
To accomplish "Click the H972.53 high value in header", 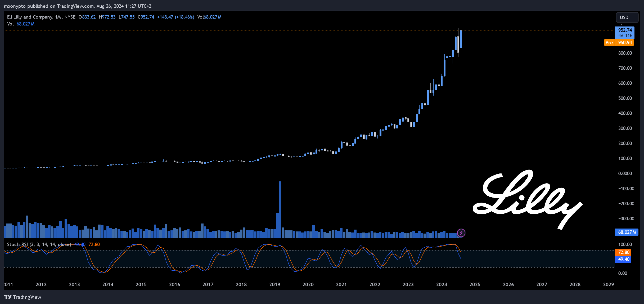I will (x=107, y=17).
